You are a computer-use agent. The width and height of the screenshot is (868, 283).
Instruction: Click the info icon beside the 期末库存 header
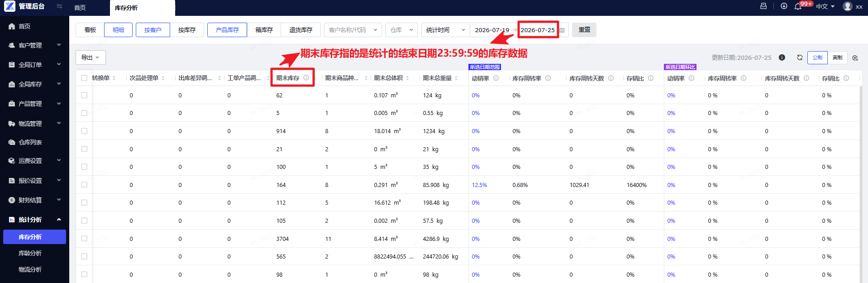click(306, 78)
